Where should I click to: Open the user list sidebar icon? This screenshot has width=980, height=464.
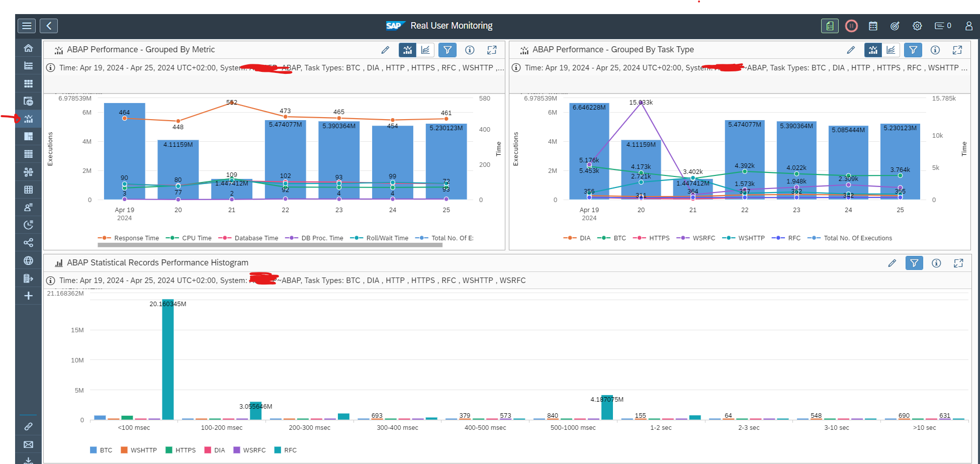click(x=29, y=207)
